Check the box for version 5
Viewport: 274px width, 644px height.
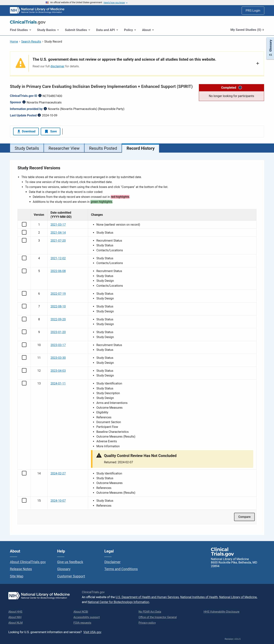[24, 271]
